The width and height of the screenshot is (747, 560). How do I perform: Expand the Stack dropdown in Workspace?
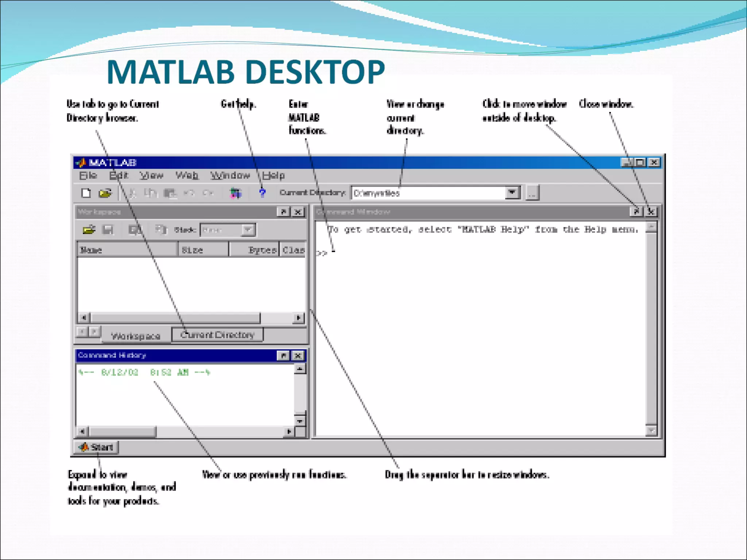tap(248, 230)
